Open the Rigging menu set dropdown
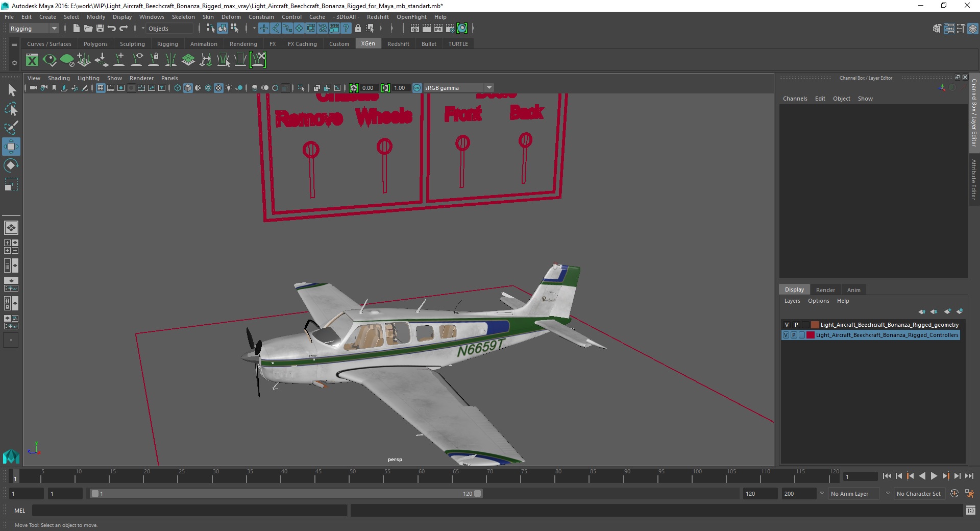 pyautogui.click(x=34, y=29)
